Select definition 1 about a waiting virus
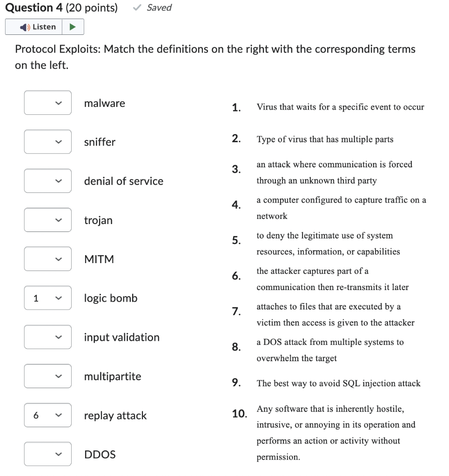 pos(340,107)
